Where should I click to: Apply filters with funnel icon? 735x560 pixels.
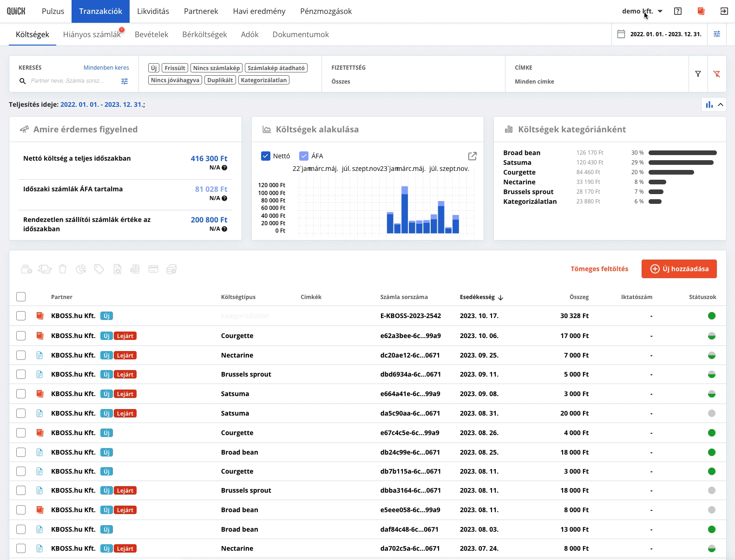pos(698,74)
